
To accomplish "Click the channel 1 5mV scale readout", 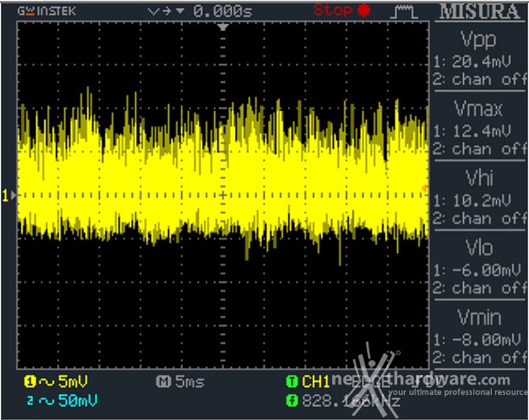I will [x=73, y=382].
